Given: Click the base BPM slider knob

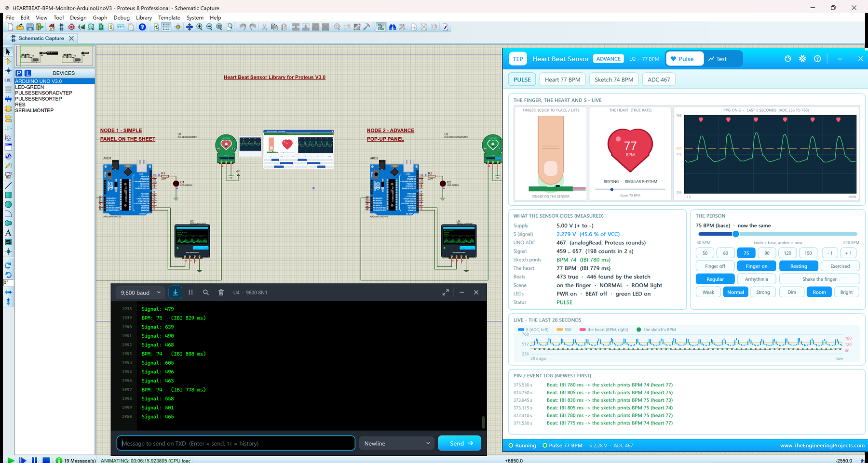Looking at the screenshot, I should (x=735, y=234).
